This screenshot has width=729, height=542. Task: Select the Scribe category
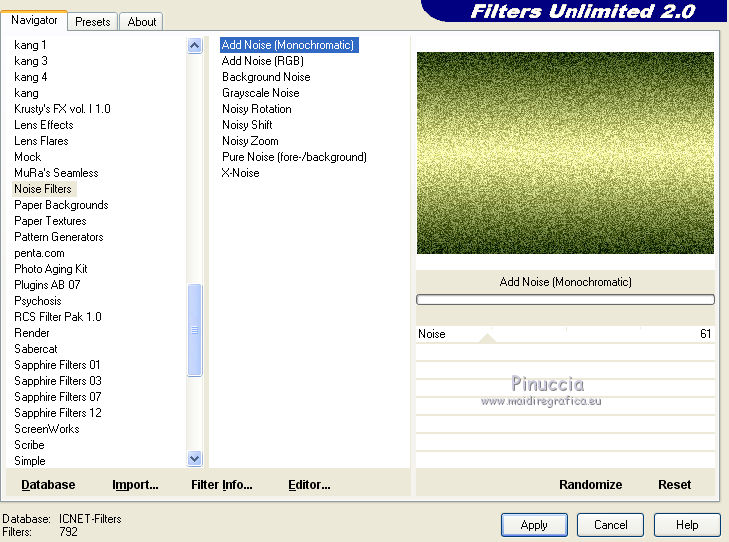coord(29,445)
